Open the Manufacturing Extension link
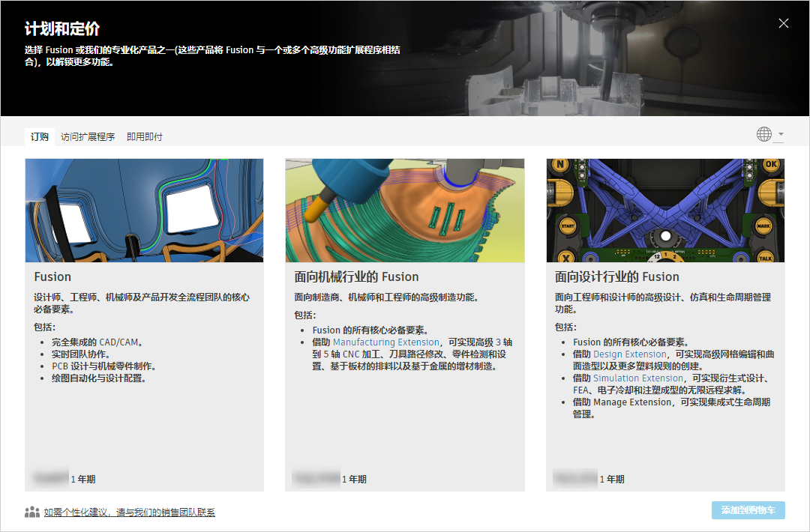Viewport: 810px width, 532px height. pos(386,342)
